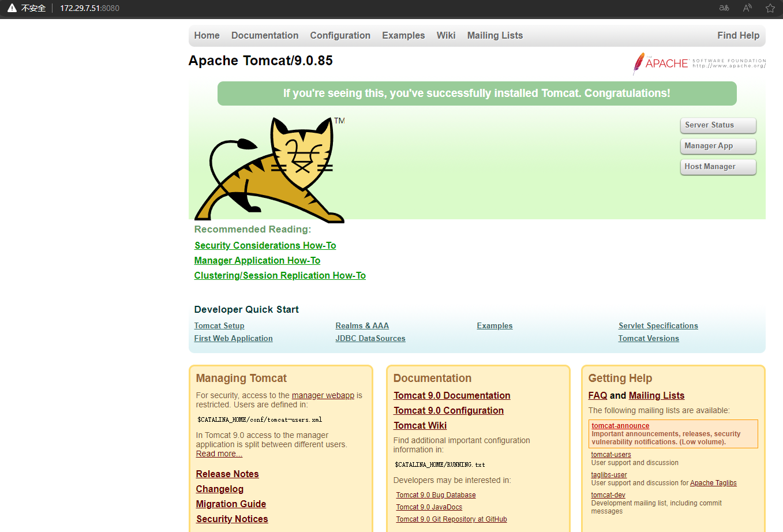Click the manager webapp link
Image resolution: width=783 pixels, height=532 pixels.
tap(323, 396)
